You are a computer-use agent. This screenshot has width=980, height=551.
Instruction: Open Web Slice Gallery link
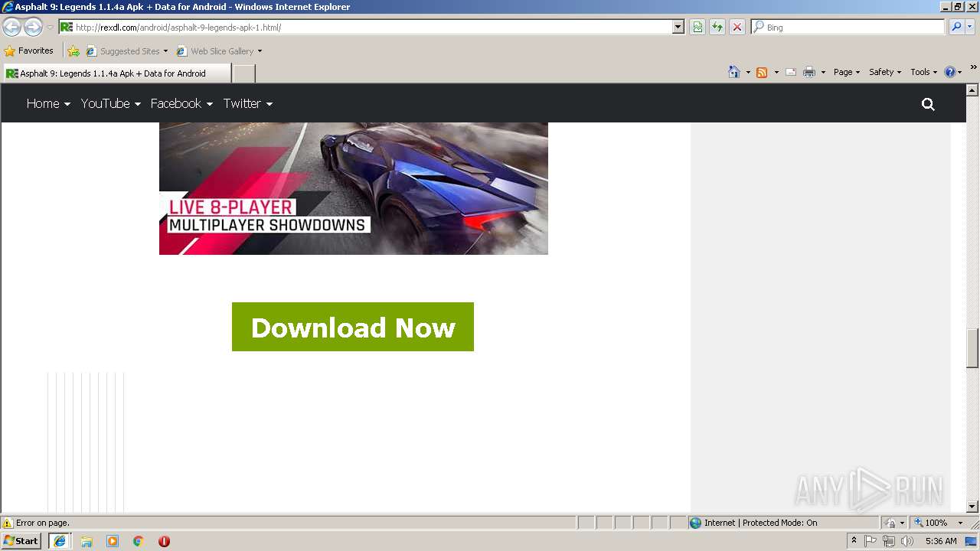[x=220, y=51]
